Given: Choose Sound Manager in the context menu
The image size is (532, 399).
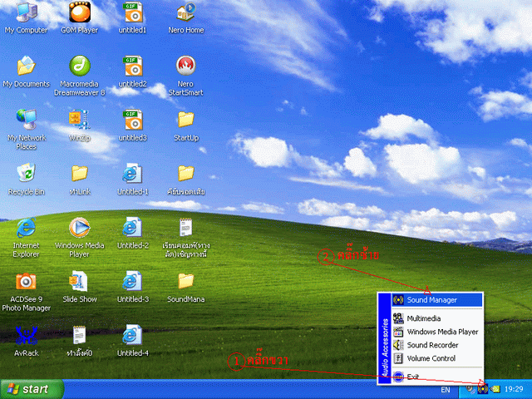Looking at the screenshot, I should pos(437,300).
